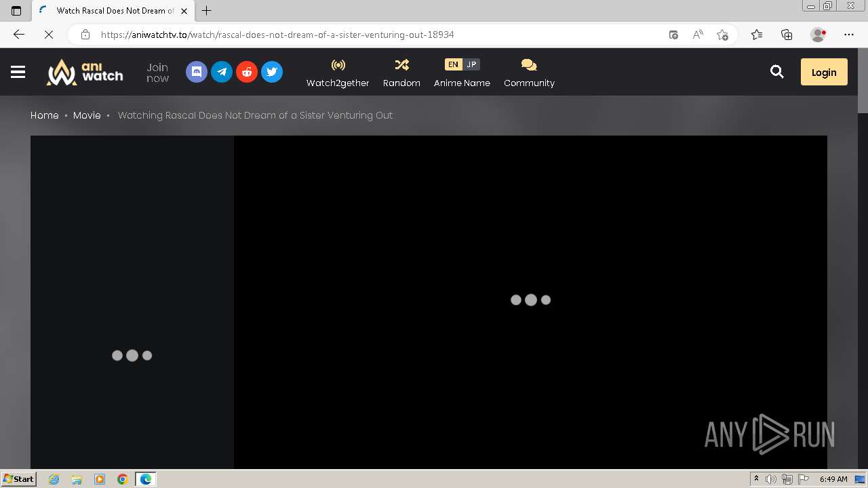Image resolution: width=868 pixels, height=488 pixels.
Task: Stop loading the page
Action: click(x=49, y=35)
